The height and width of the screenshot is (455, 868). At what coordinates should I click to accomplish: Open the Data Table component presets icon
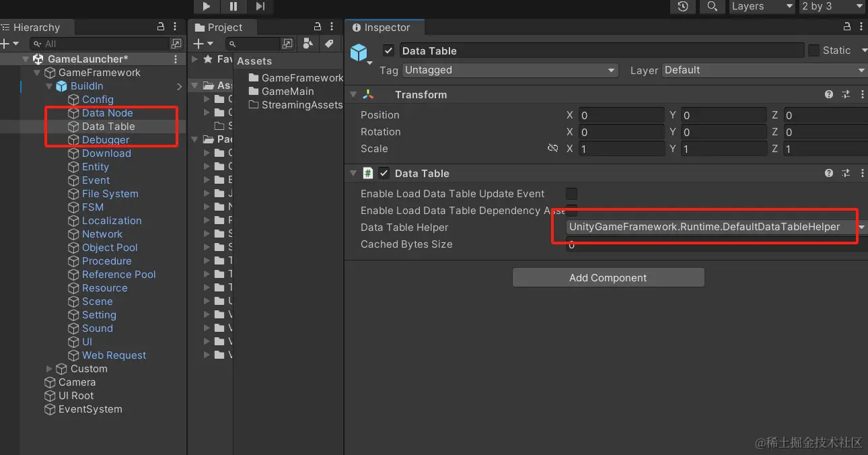pyautogui.click(x=846, y=174)
